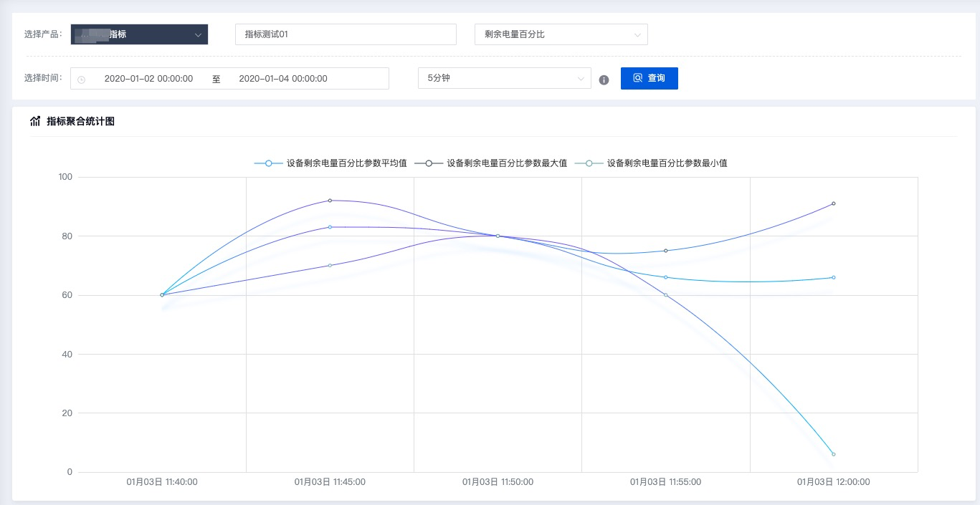Click the shared data point at 11:40:00

point(162,294)
